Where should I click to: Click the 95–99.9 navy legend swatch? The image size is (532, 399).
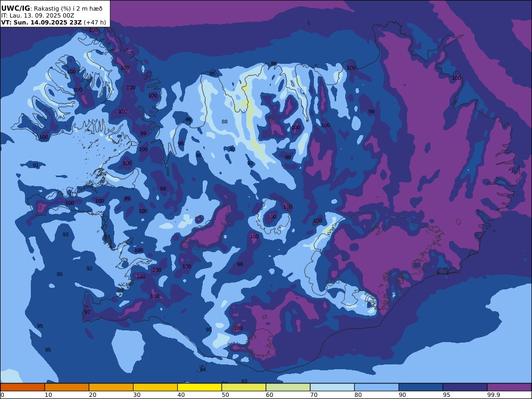click(x=465, y=387)
